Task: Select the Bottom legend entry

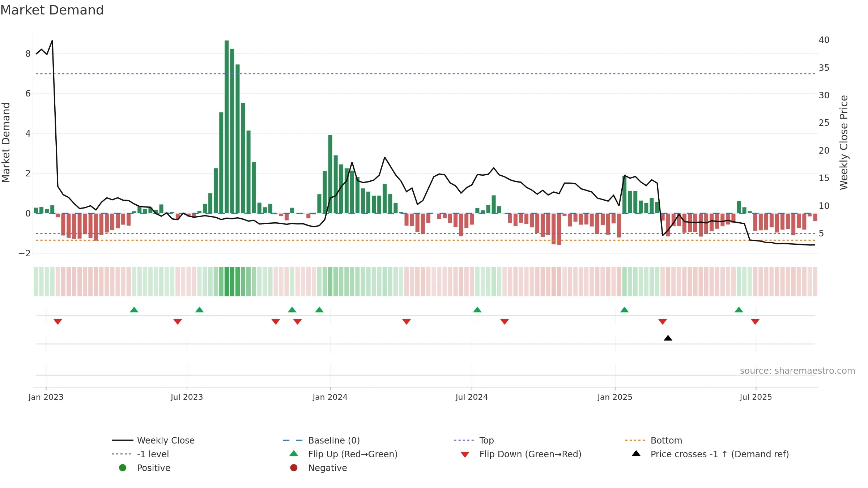Action: (x=654, y=440)
